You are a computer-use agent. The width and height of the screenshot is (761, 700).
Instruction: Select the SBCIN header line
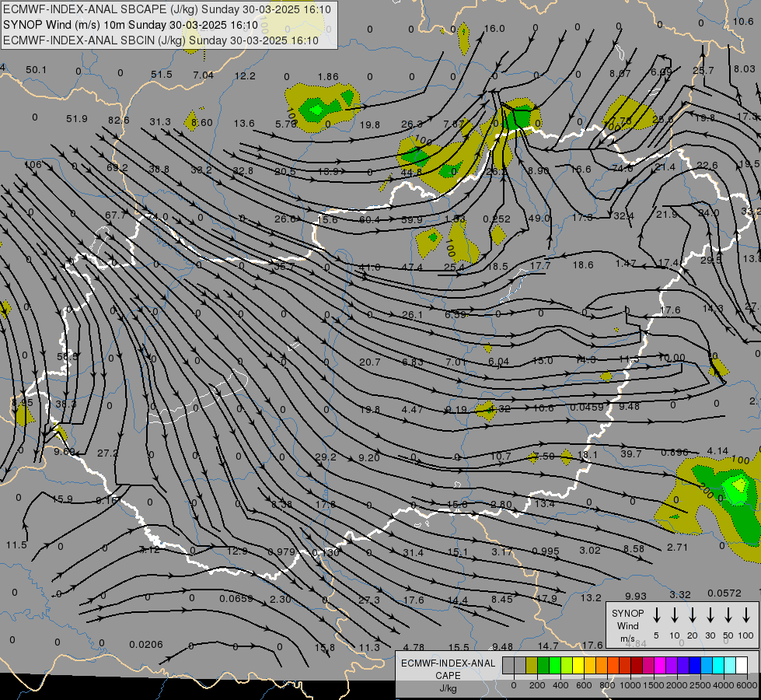(161, 40)
